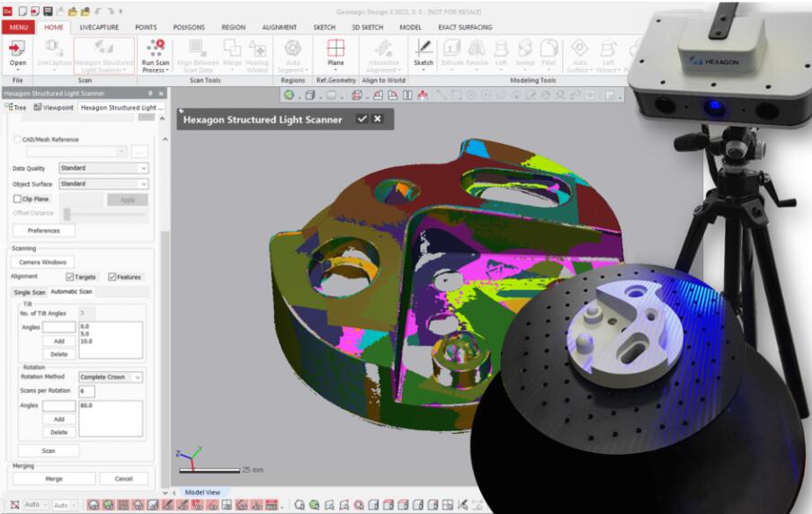Screen dimensions: 812x514
Task: Click the green globe display icon in the viewport toolbar
Action: click(x=289, y=94)
